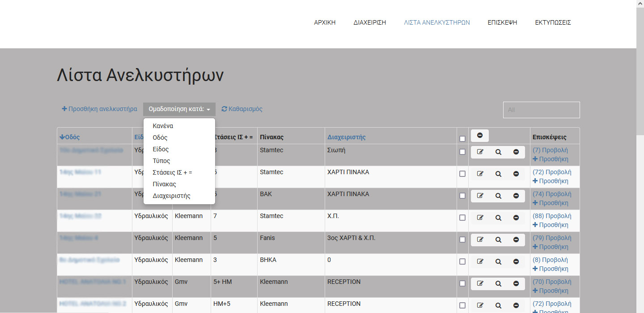Tick the checkbox in the Fanis row
The height and width of the screenshot is (313, 644).
click(x=462, y=240)
